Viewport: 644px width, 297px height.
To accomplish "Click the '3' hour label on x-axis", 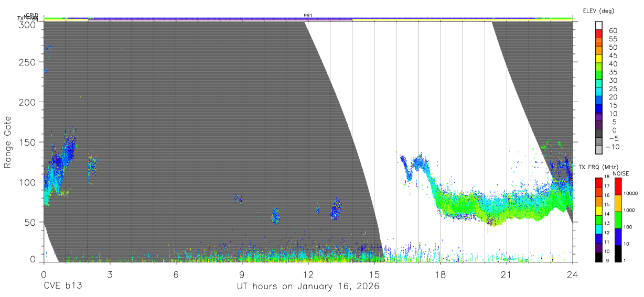I will 110,274.
